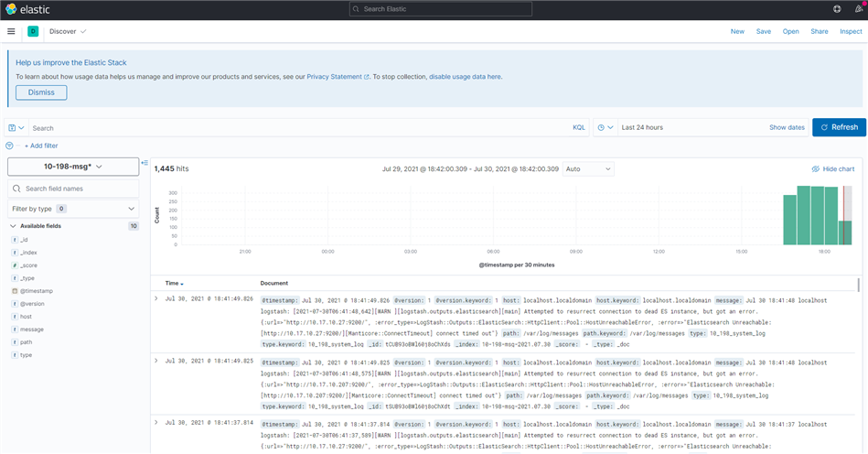Screen dimensions: 868x454
Task: Open the Discover breadcrumb dropdown
Action: tap(68, 31)
